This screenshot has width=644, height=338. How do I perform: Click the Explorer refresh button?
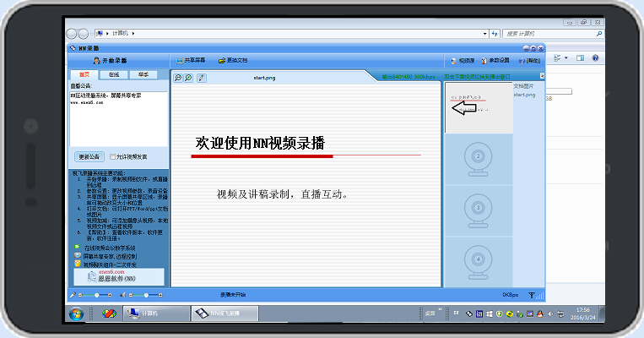tap(495, 34)
